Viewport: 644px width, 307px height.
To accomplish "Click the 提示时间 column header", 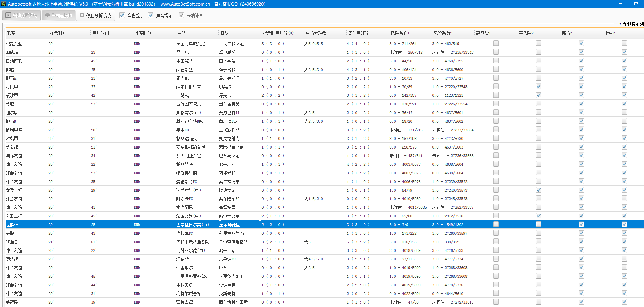I will pyautogui.click(x=58, y=33).
